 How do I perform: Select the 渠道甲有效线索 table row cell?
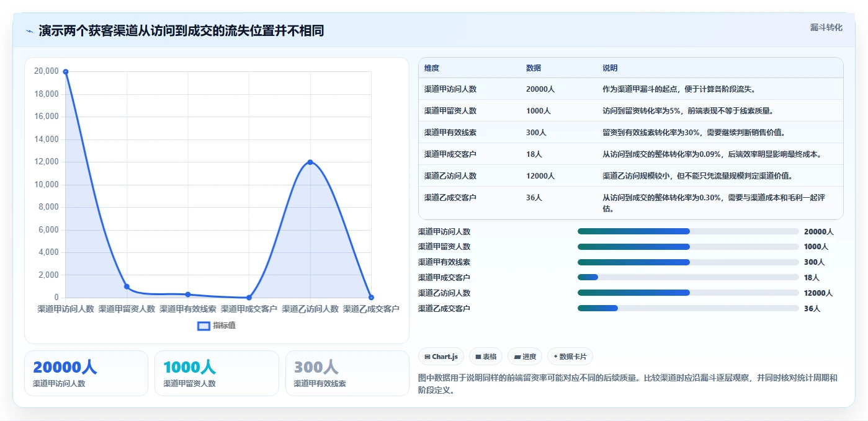(x=450, y=133)
